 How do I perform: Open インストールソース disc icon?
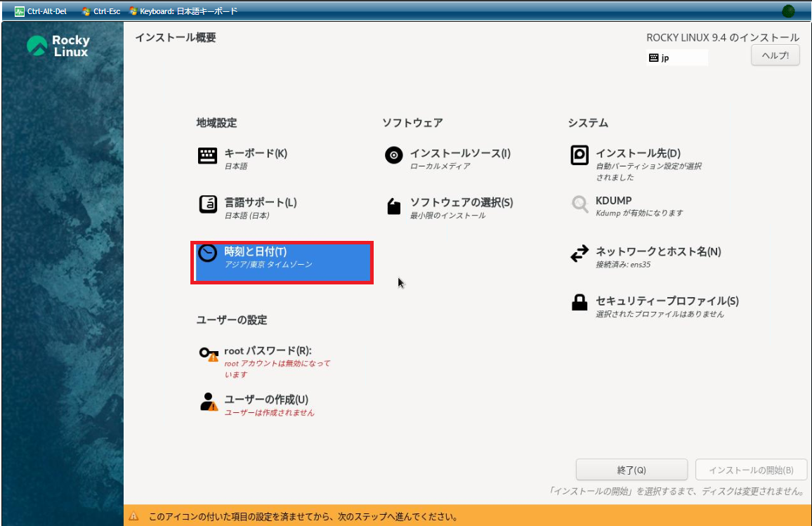click(x=394, y=156)
